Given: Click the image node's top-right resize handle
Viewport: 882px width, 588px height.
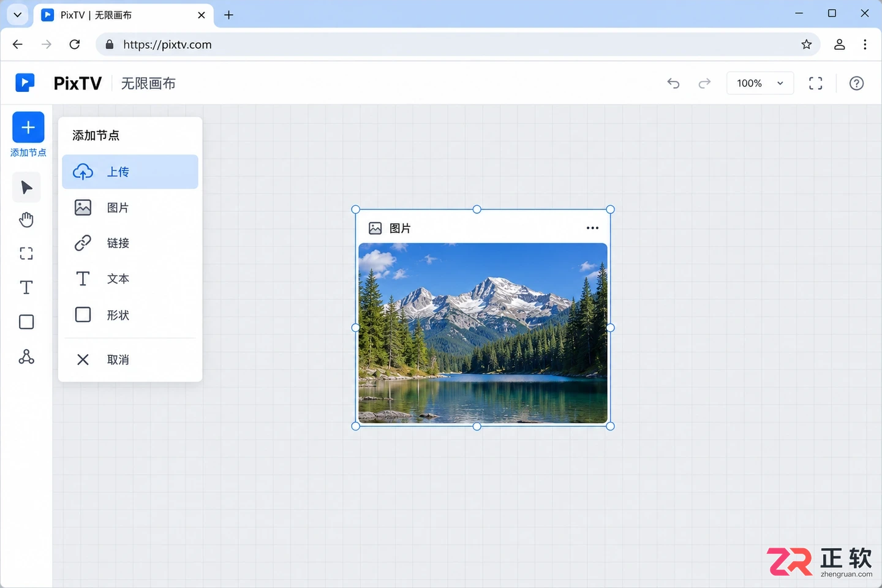Looking at the screenshot, I should point(610,209).
